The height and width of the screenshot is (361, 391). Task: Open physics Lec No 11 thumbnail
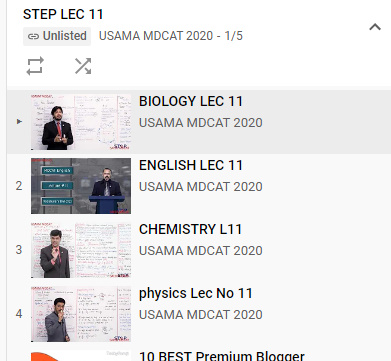[81, 314]
